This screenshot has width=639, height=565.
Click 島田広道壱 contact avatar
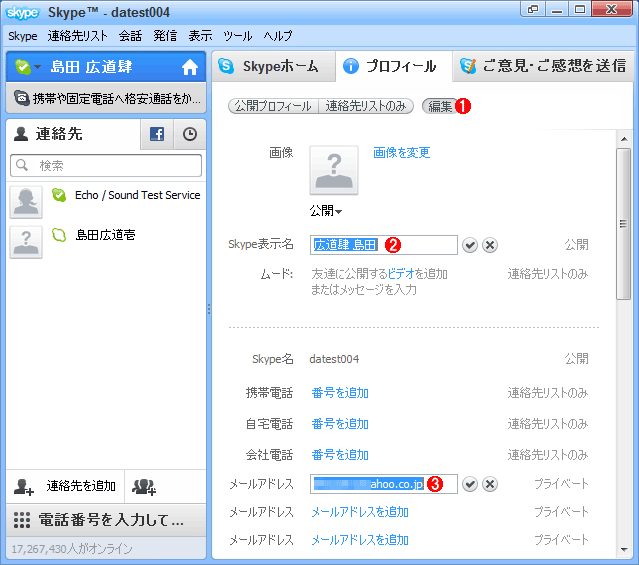coord(26,242)
